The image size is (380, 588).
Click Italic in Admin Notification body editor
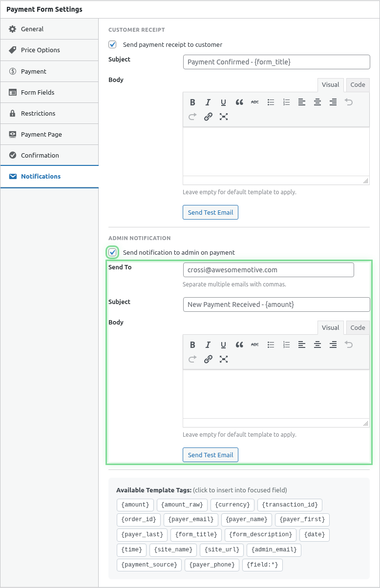tap(208, 345)
